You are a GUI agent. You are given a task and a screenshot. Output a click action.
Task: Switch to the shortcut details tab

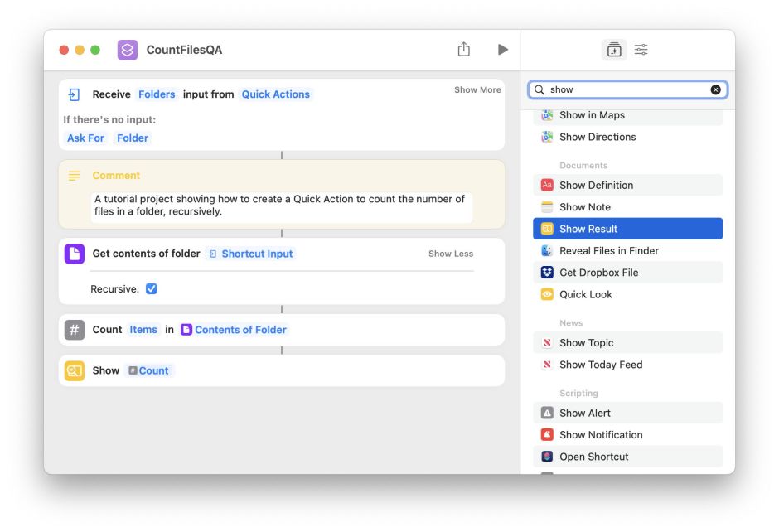coord(641,50)
